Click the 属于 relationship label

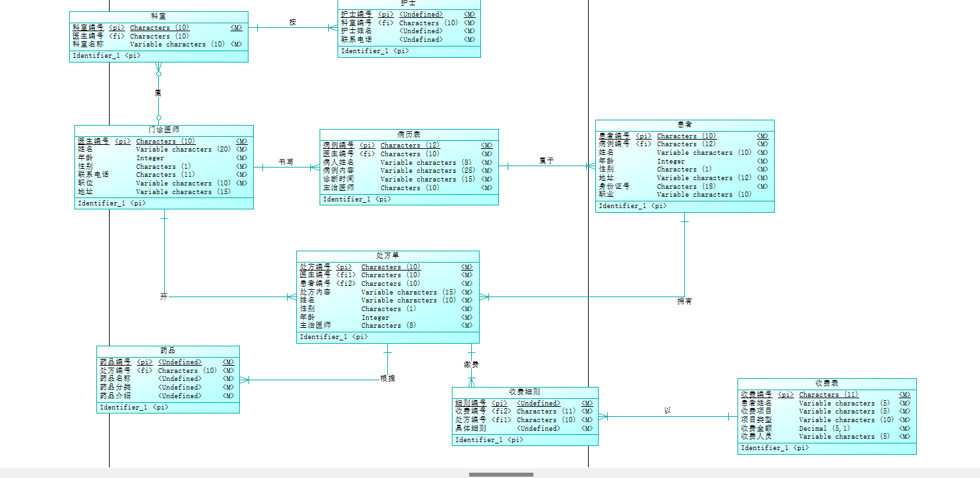tap(546, 161)
